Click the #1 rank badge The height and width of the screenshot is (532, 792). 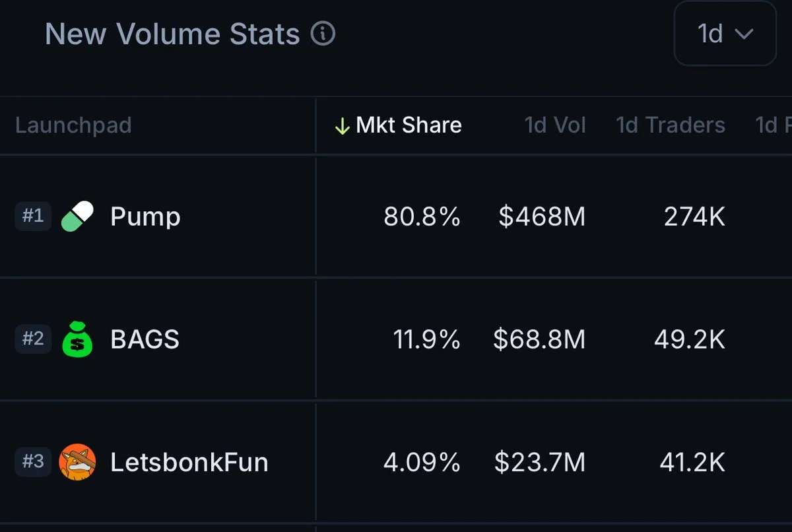[33, 216]
